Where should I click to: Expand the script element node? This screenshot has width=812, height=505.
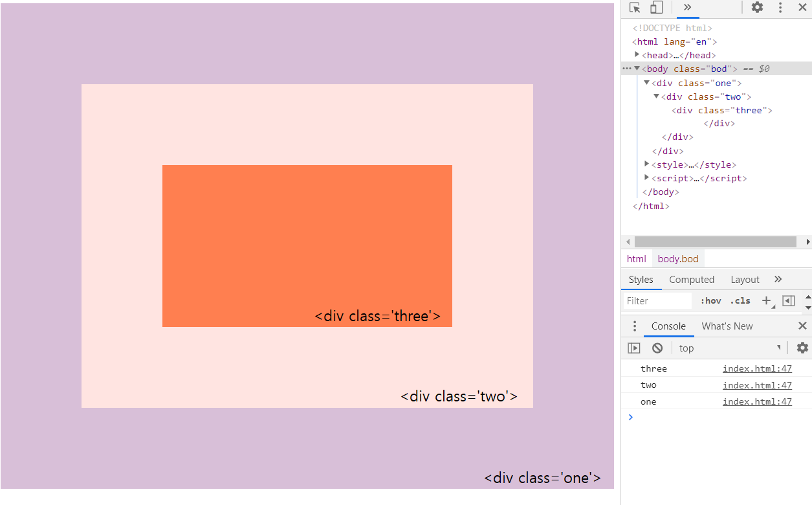[646, 178]
